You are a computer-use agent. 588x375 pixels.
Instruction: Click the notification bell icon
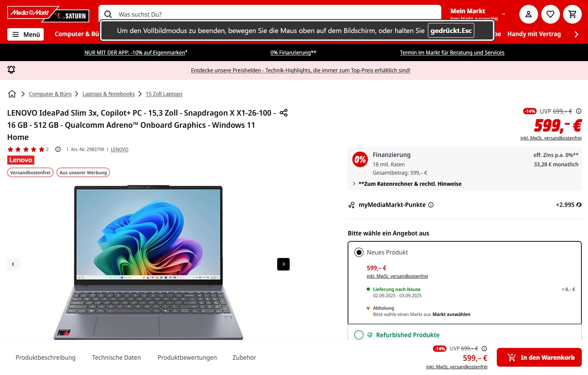point(11,70)
